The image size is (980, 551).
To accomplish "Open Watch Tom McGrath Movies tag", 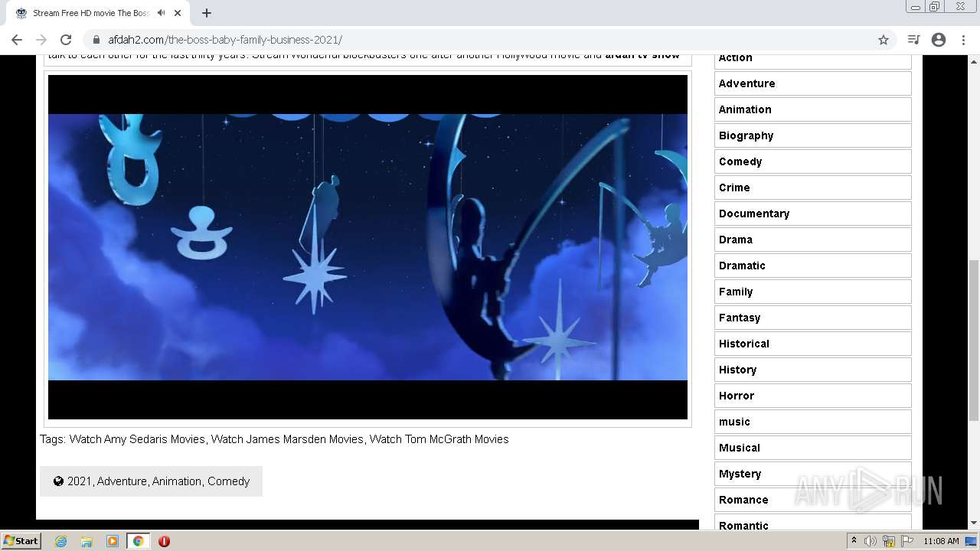I will (439, 439).
